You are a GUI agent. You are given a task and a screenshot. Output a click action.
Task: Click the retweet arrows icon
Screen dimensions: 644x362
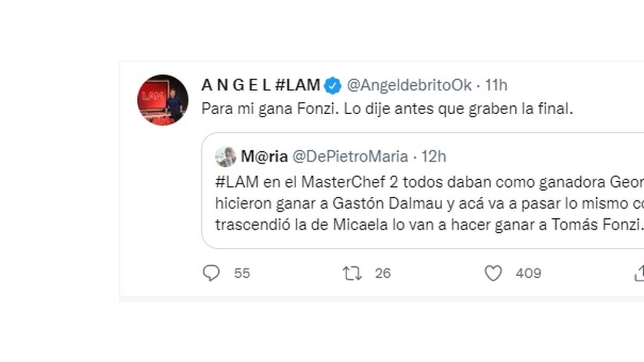pyautogui.click(x=352, y=274)
